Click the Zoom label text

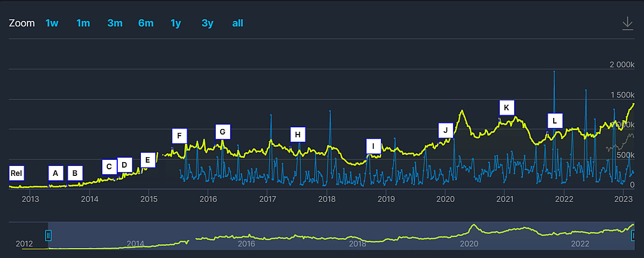pyautogui.click(x=22, y=23)
